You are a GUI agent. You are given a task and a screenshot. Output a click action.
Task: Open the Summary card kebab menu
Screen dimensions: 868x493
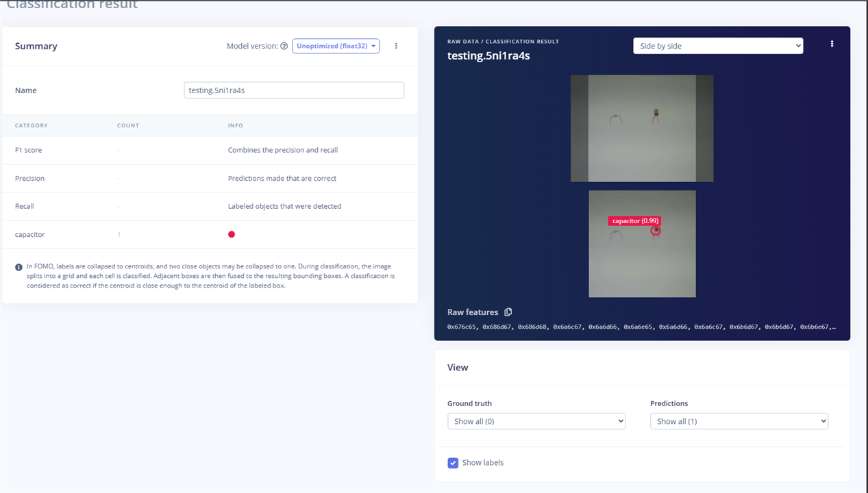396,46
